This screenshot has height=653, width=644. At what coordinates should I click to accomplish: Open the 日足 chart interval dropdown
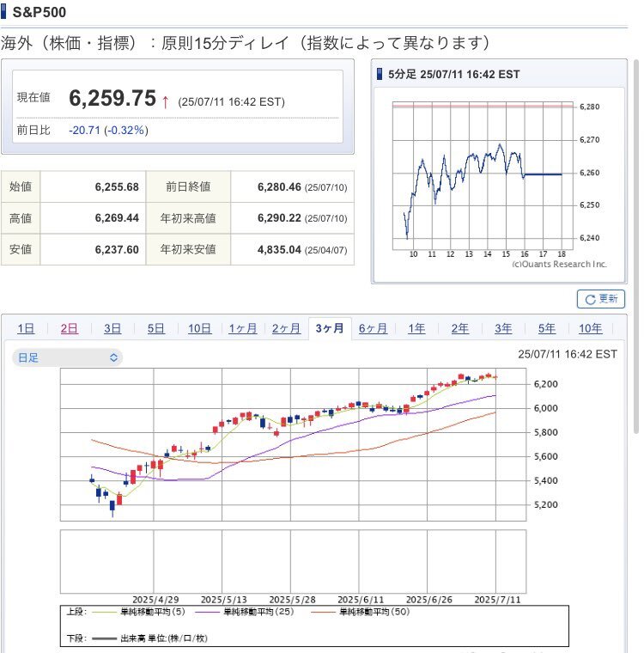coord(68,357)
